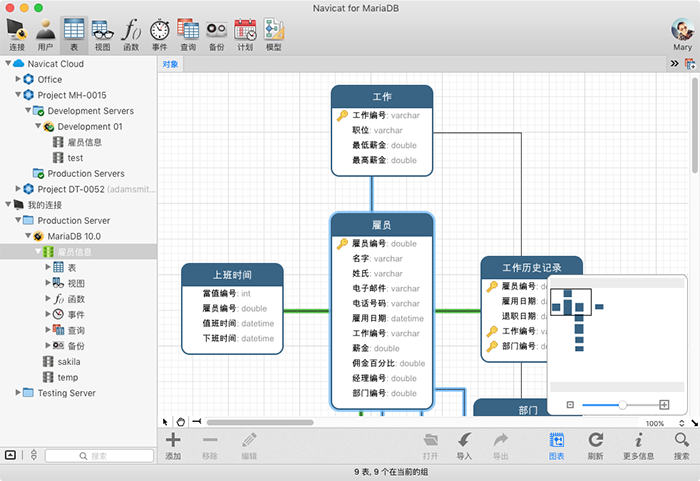Open the 函数 function toolbar icon
This screenshot has width=700, height=481.
pyautogui.click(x=131, y=35)
